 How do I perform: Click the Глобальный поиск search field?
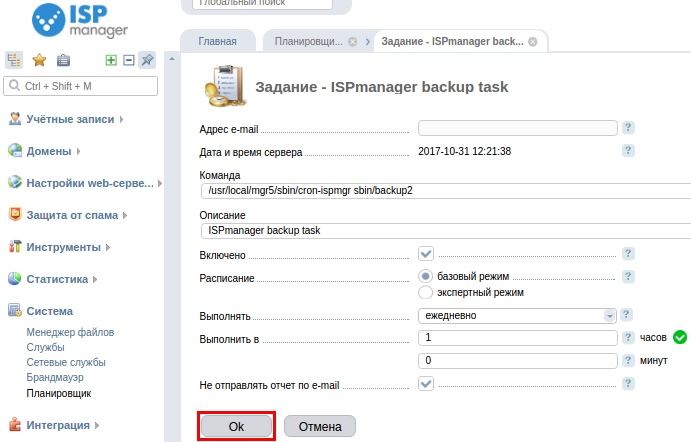click(263, 4)
